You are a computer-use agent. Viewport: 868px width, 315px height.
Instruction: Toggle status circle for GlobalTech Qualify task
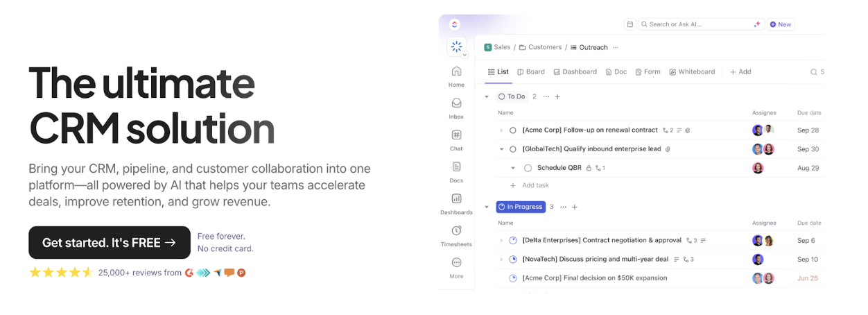[513, 149]
